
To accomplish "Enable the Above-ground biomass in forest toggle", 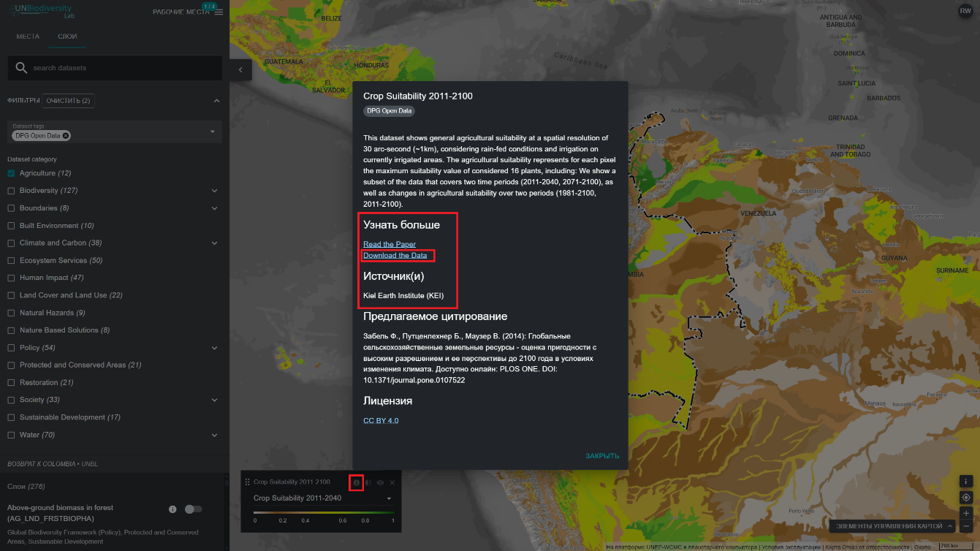I will (x=193, y=509).
